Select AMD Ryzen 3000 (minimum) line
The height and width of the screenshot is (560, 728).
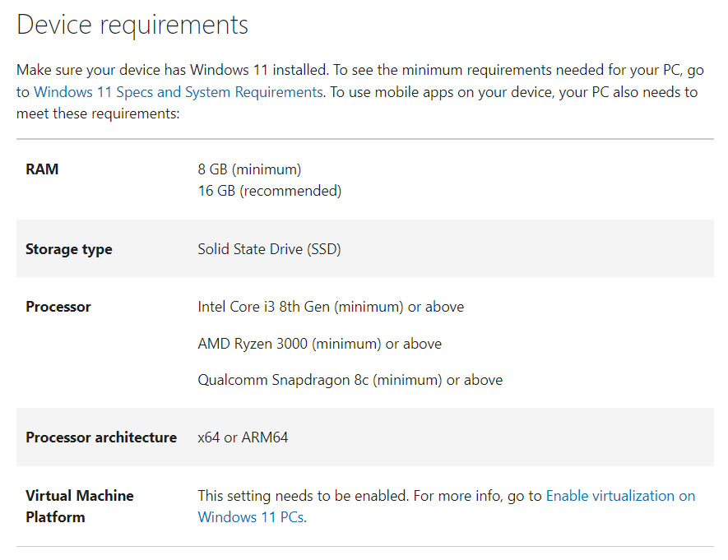[x=319, y=344]
